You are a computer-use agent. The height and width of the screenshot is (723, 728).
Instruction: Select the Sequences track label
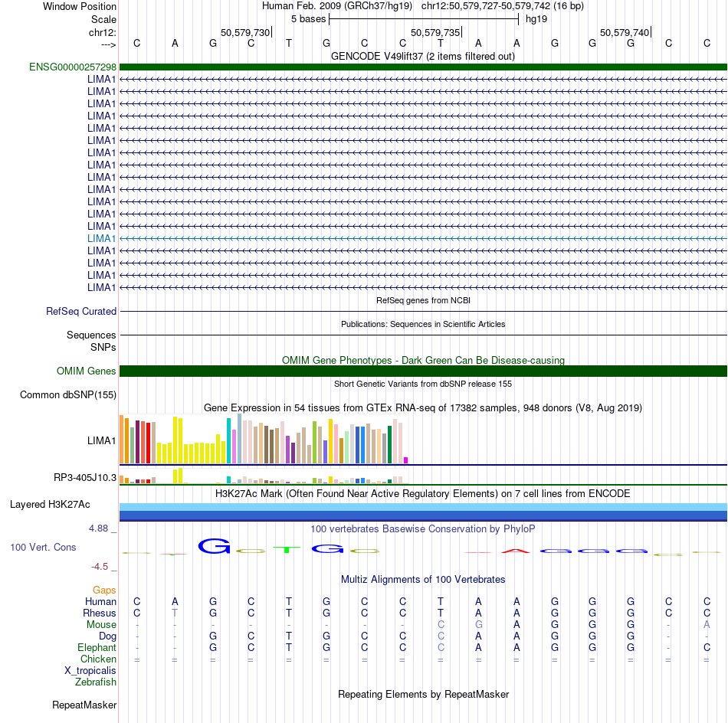91,335
